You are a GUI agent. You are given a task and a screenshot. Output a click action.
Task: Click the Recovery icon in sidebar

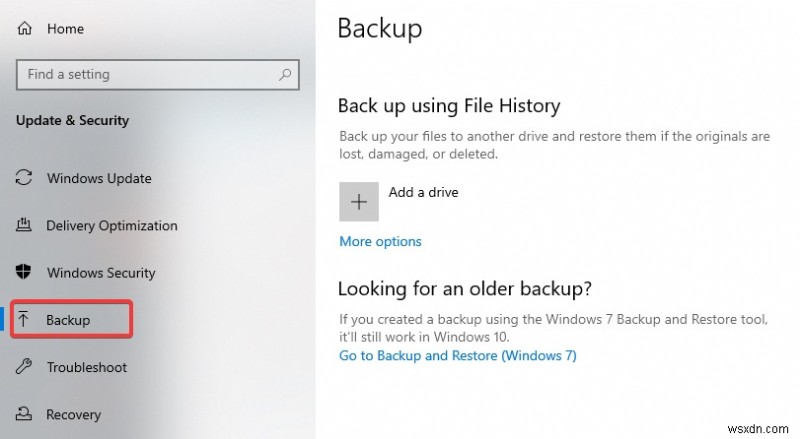click(25, 414)
